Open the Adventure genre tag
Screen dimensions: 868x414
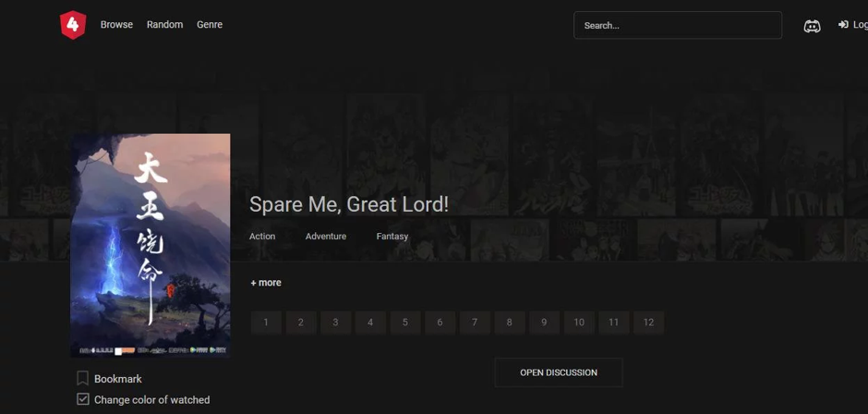pos(325,236)
